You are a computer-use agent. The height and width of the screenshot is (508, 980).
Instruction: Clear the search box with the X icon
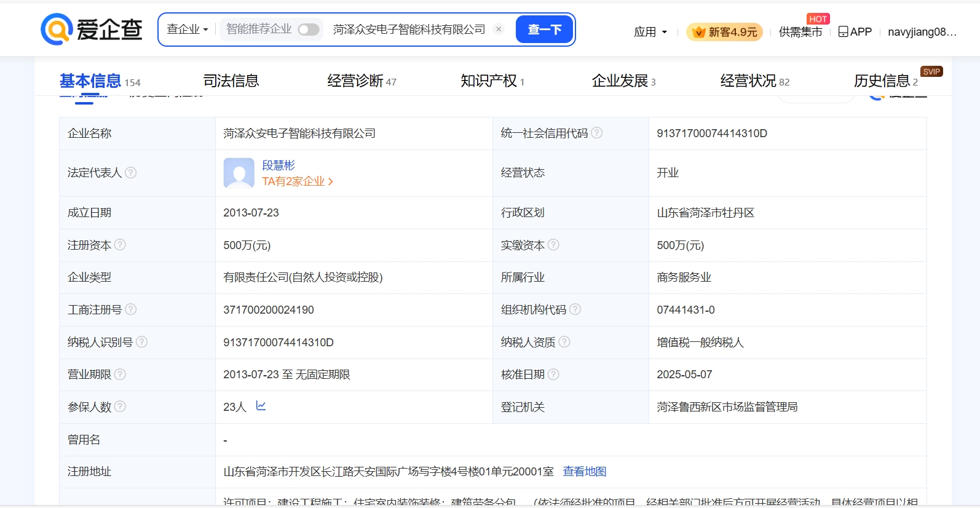point(499,29)
